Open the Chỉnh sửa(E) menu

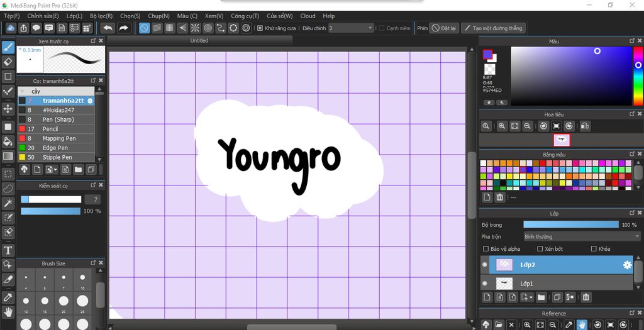43,16
